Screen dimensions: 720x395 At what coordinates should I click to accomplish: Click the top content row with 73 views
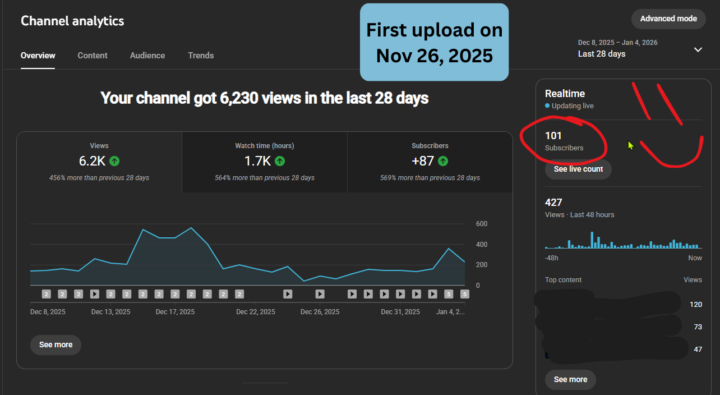pyautogui.click(x=623, y=327)
